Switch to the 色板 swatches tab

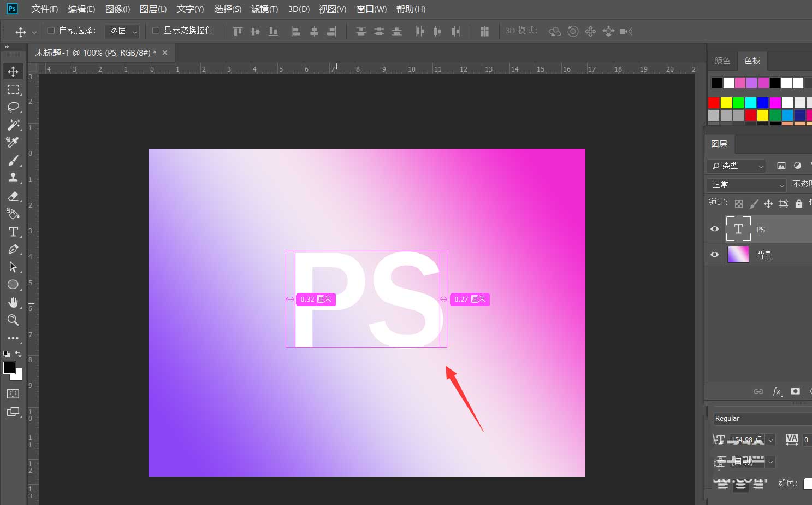click(x=752, y=61)
